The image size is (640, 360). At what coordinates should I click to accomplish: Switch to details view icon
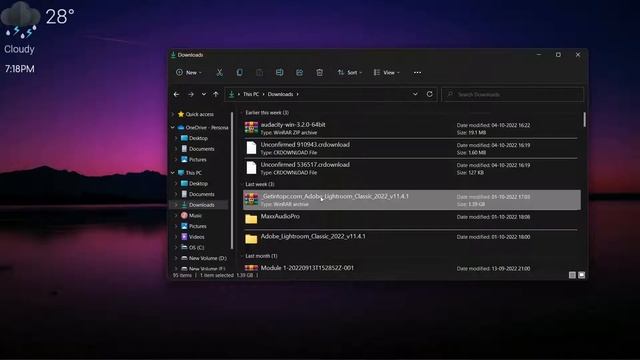click(x=572, y=275)
